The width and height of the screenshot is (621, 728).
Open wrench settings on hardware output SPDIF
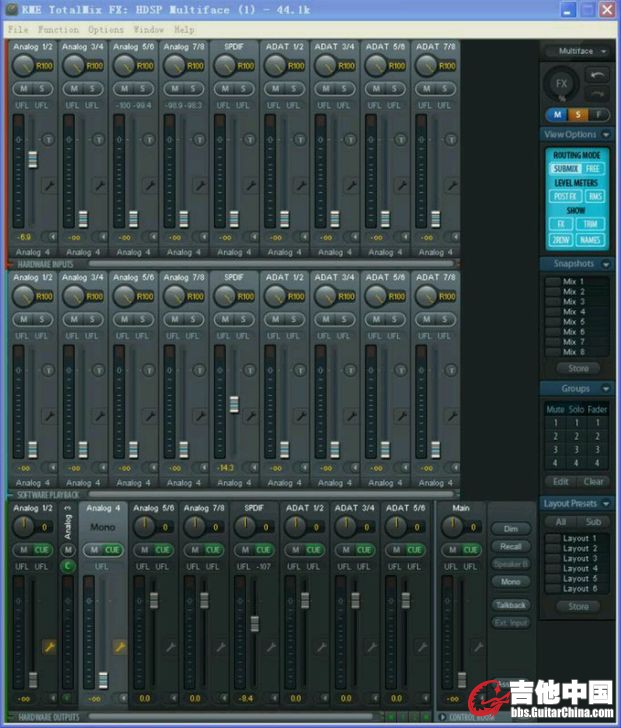[272, 646]
